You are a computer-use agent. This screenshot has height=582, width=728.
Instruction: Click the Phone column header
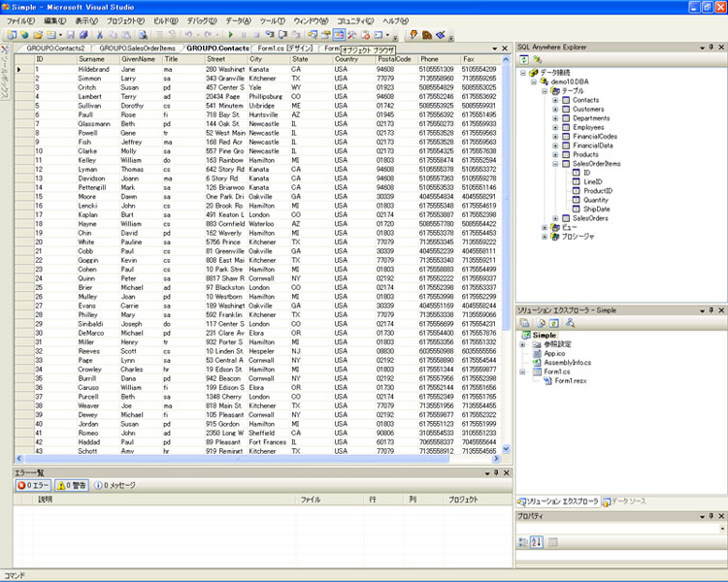(439, 59)
